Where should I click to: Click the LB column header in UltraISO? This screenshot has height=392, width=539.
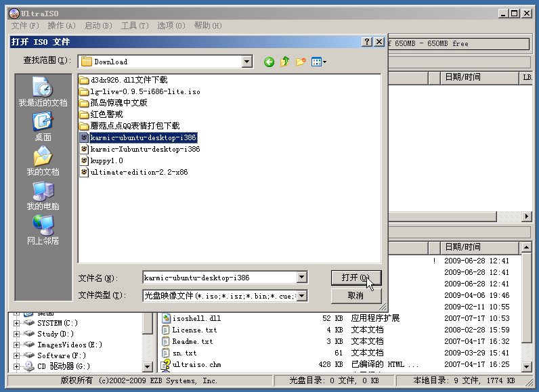click(526, 78)
